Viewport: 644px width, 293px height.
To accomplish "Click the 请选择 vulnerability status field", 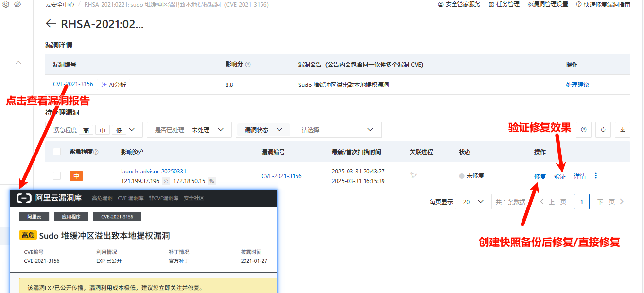I will pos(335,130).
